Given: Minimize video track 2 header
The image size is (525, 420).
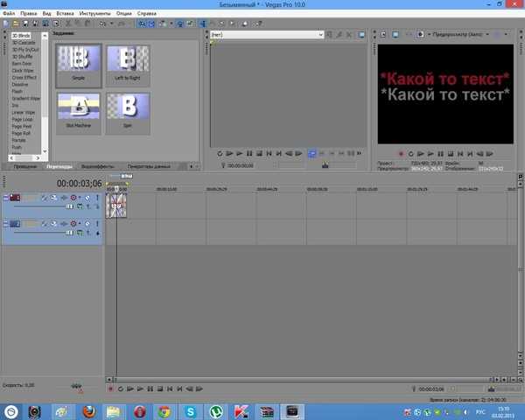Looking at the screenshot, I should (x=6, y=224).
